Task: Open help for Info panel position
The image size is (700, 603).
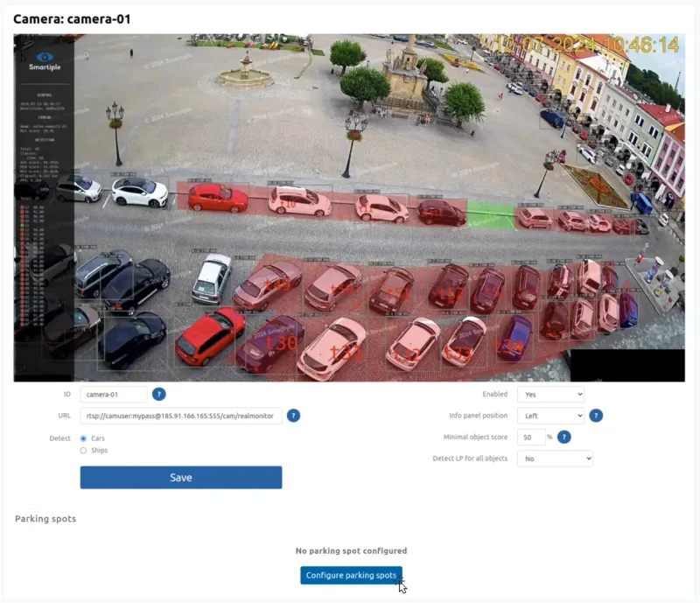Action: pyautogui.click(x=596, y=416)
